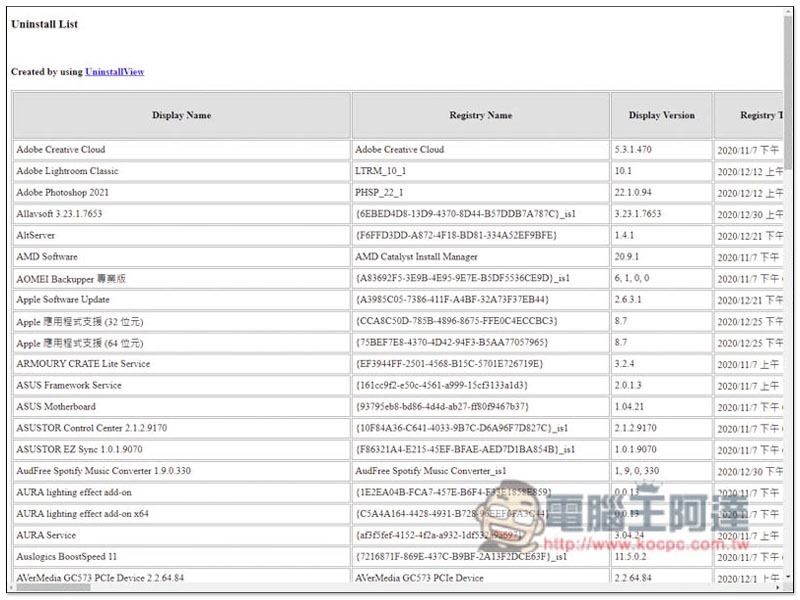The height and width of the screenshot is (600, 800).
Task: Click the version 1, 9, 0, 330 cell
Action: tap(662, 471)
